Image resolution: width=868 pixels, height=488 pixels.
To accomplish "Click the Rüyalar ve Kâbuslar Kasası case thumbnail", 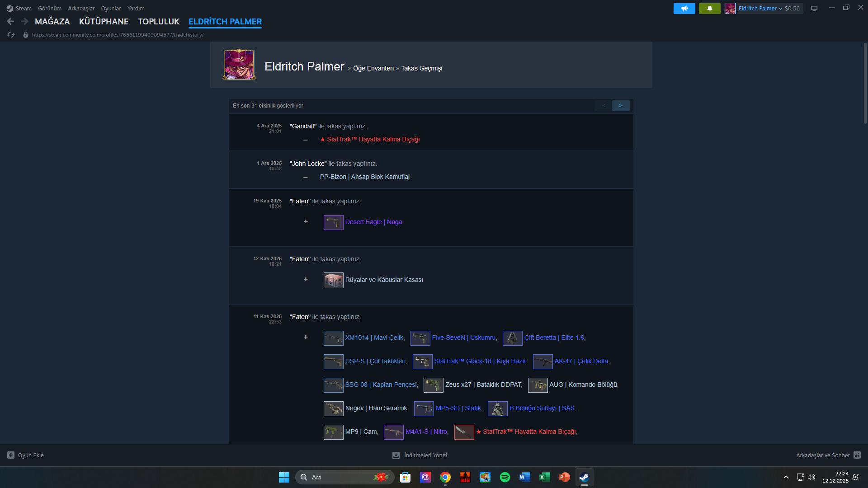I will click(334, 280).
